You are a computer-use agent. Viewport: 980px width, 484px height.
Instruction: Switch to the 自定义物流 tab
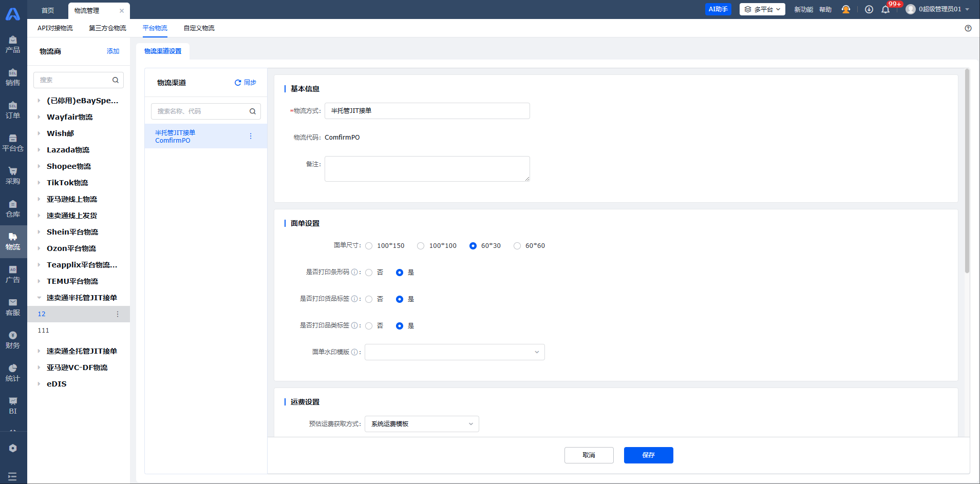199,28
